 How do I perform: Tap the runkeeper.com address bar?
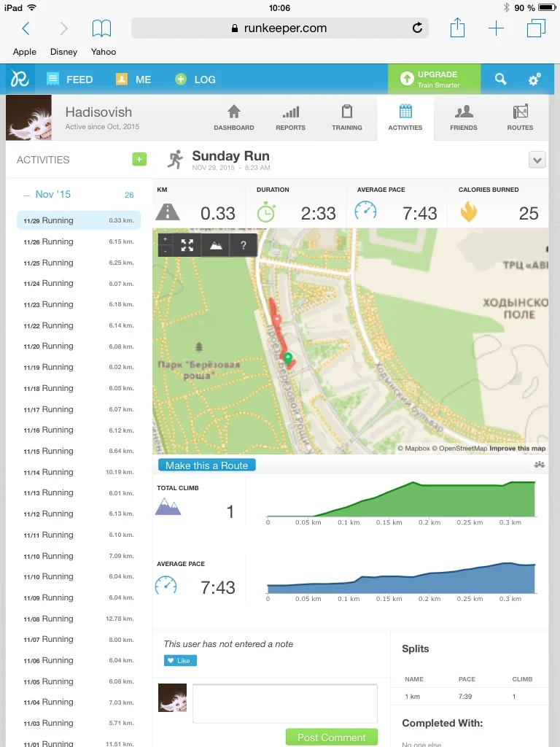click(x=279, y=28)
